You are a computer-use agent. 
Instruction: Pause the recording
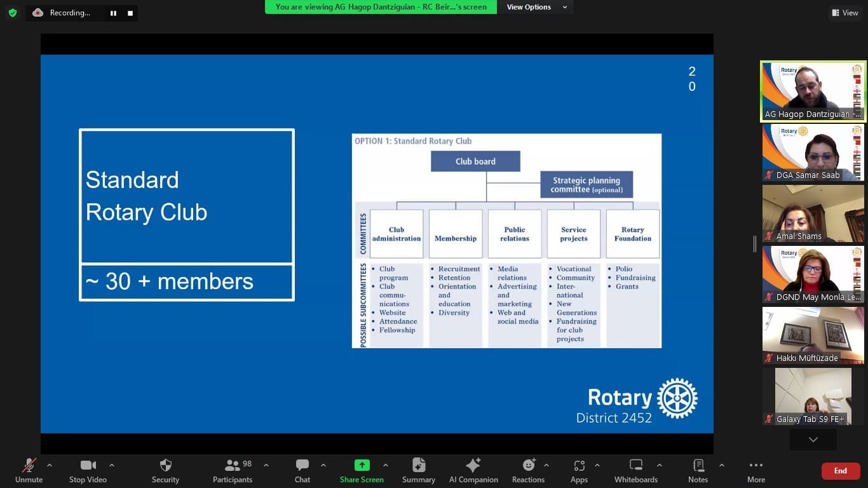[x=113, y=13]
